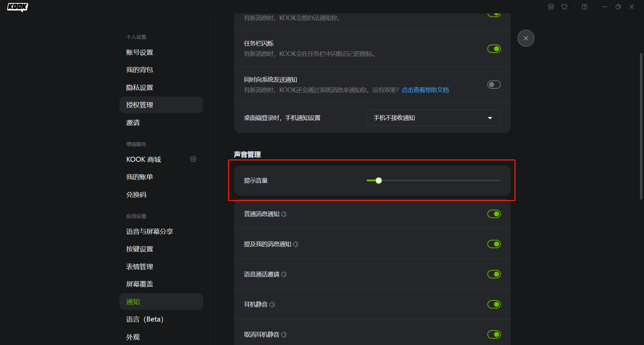Open the mobile notification settings dropdown

pyautogui.click(x=433, y=118)
